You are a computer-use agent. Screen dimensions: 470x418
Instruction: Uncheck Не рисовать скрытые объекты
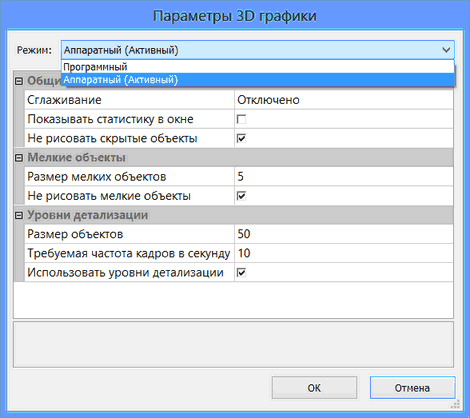point(241,138)
